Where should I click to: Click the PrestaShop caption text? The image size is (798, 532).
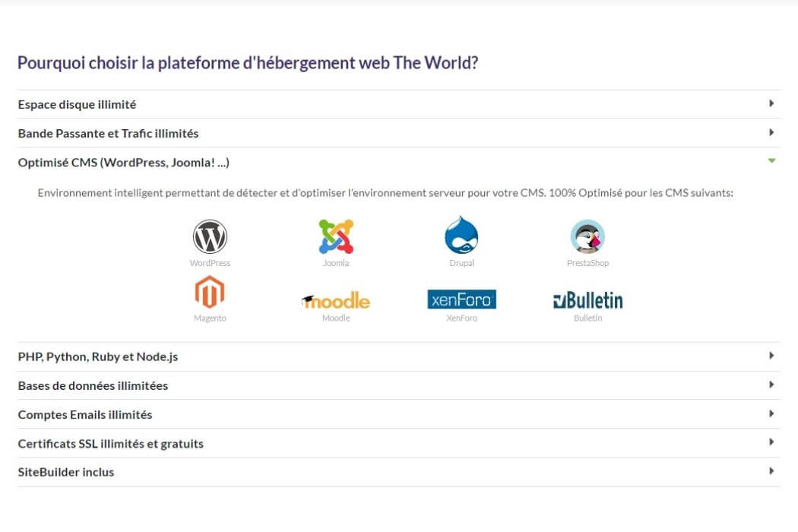click(x=587, y=263)
